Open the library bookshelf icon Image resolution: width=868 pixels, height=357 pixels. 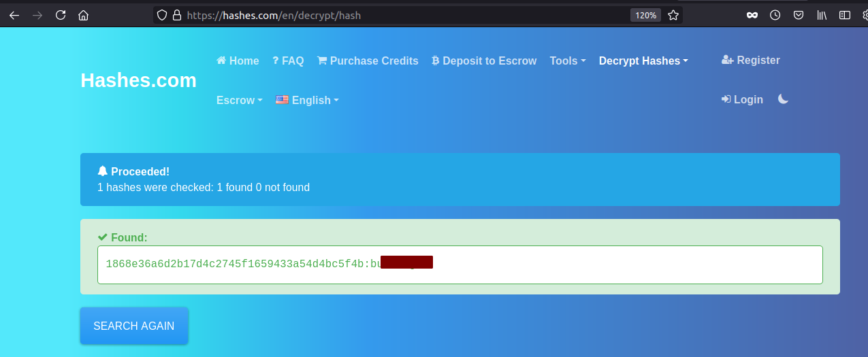[x=822, y=15]
